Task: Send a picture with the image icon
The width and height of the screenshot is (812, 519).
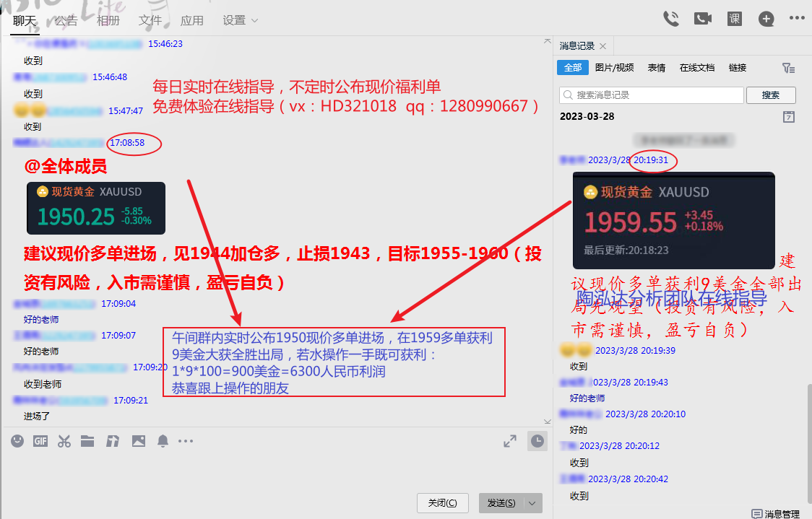Action: tap(138, 441)
